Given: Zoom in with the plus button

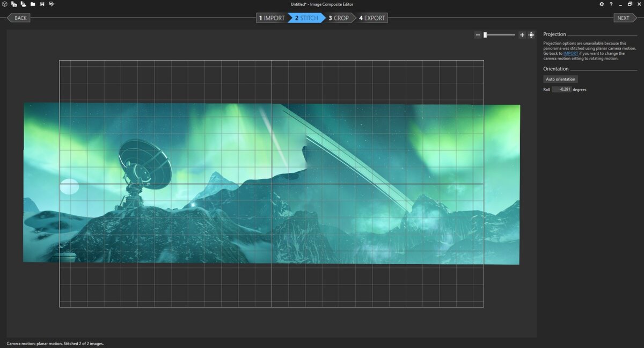Looking at the screenshot, I should coord(522,35).
